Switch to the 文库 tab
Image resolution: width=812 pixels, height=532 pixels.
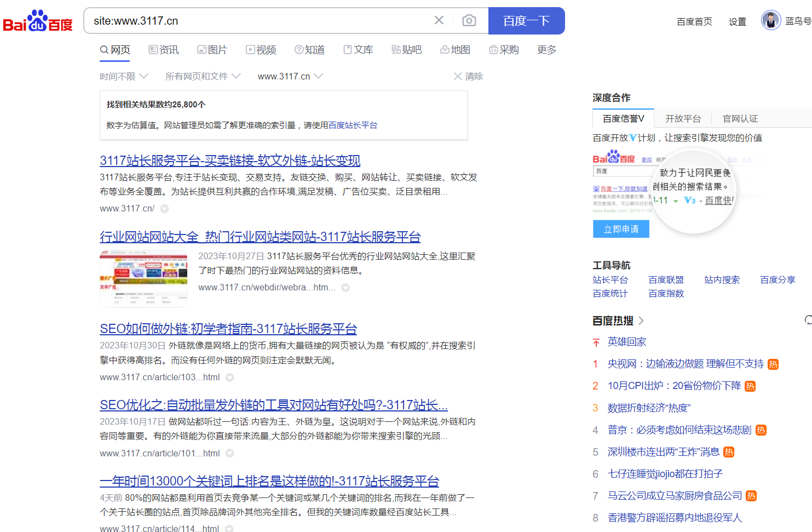(358, 50)
